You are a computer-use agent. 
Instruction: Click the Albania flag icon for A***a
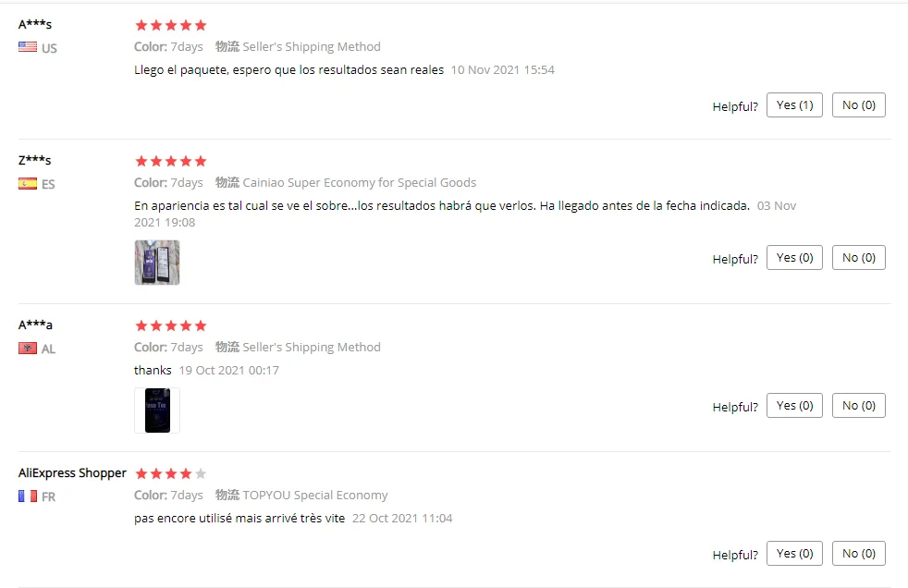27,348
